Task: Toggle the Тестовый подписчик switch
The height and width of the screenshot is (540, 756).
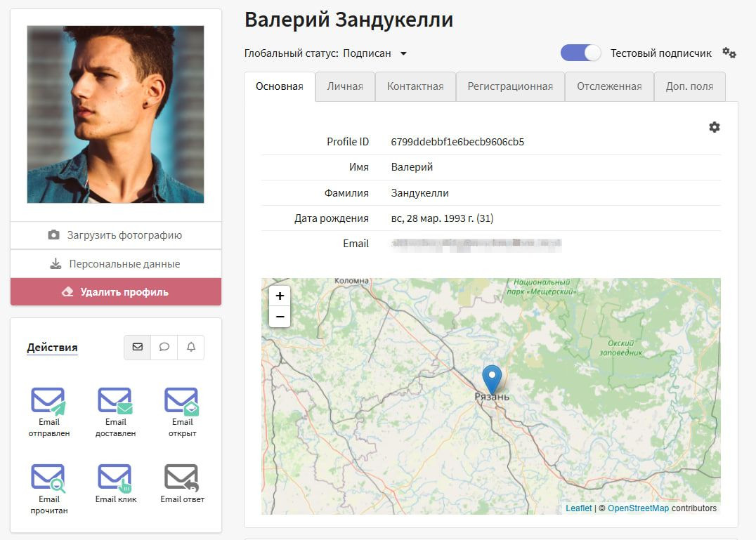Action: (580, 53)
